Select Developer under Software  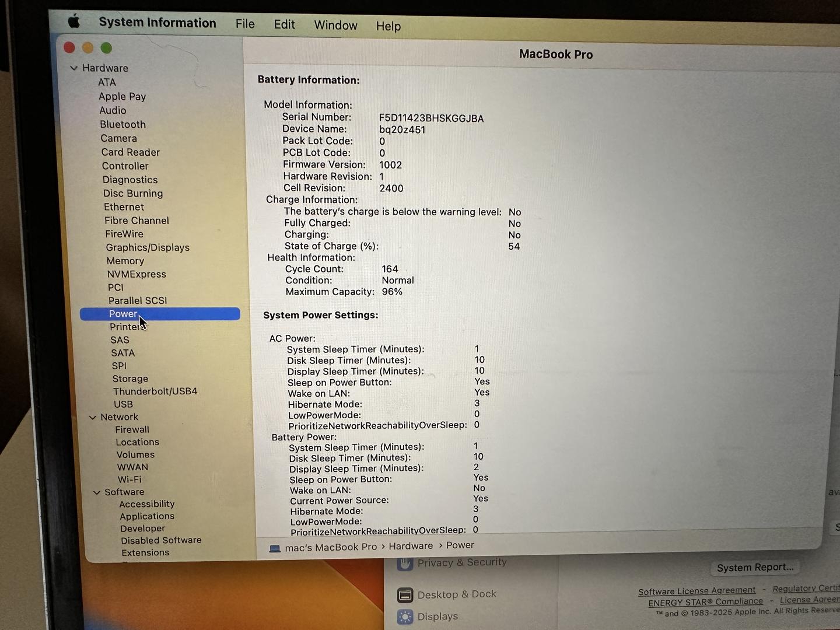coord(142,528)
